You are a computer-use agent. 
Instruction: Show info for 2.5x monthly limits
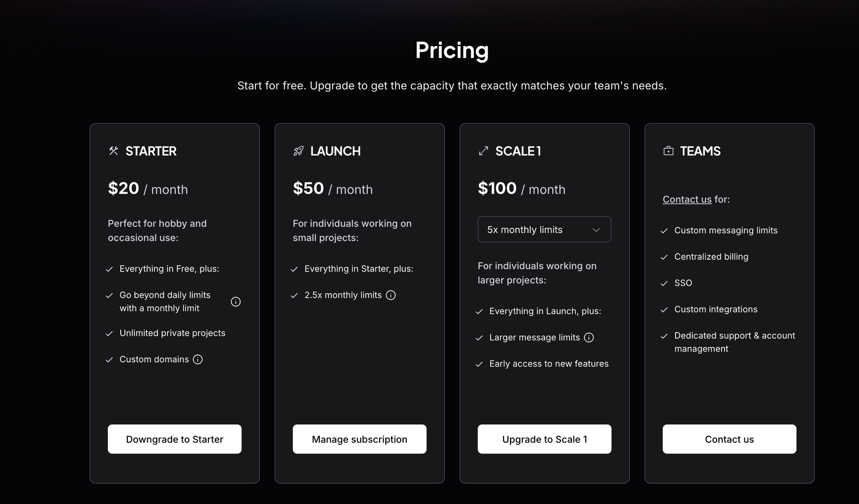coord(391,295)
